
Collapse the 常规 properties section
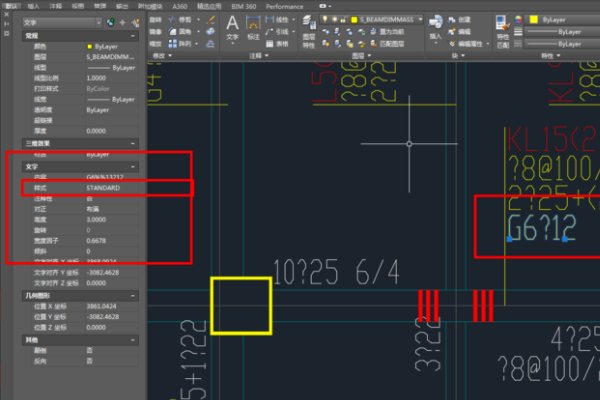coord(133,36)
